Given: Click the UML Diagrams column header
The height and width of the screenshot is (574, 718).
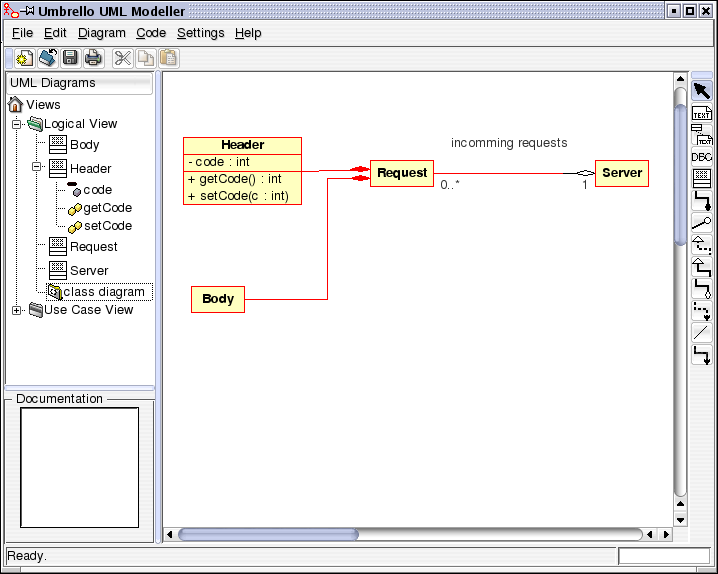Looking at the screenshot, I should (x=80, y=83).
